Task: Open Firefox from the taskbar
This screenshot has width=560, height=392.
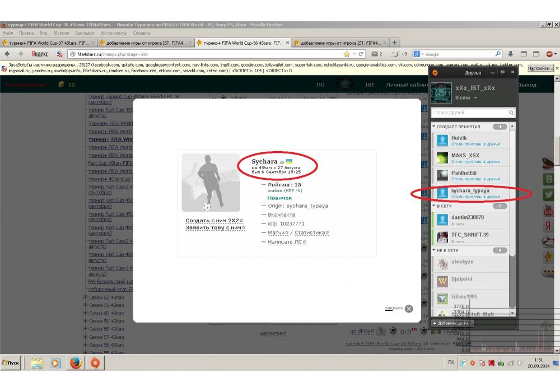Action: point(75,363)
